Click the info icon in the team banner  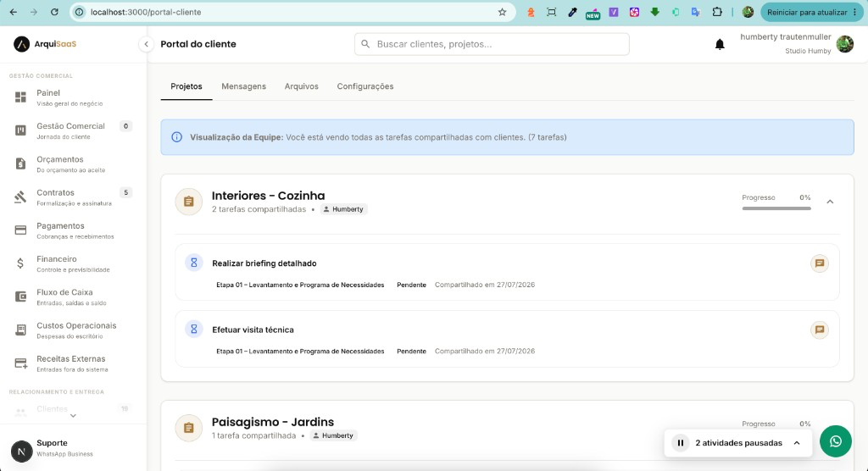tap(176, 137)
